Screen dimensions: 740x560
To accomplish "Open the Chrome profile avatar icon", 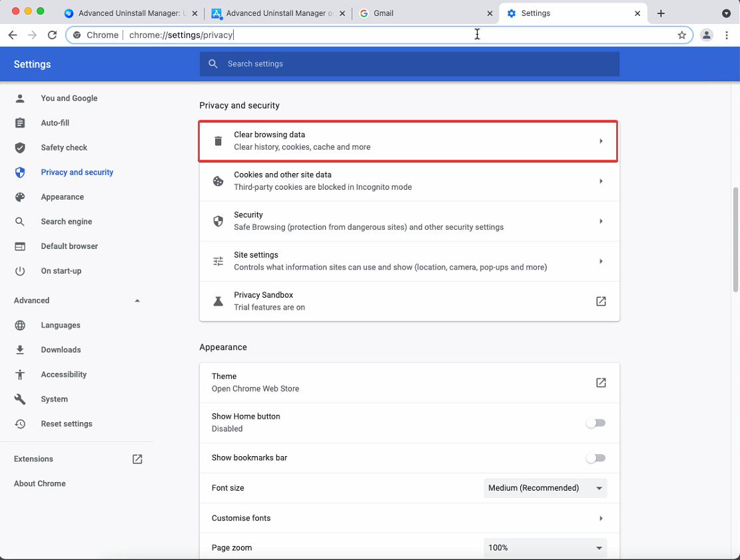I will pyautogui.click(x=707, y=35).
